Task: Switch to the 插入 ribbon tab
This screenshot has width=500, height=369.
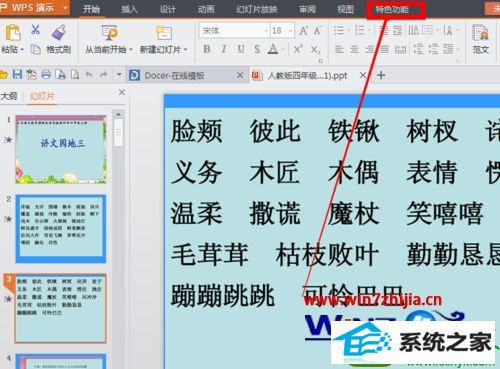Action: 129,9
